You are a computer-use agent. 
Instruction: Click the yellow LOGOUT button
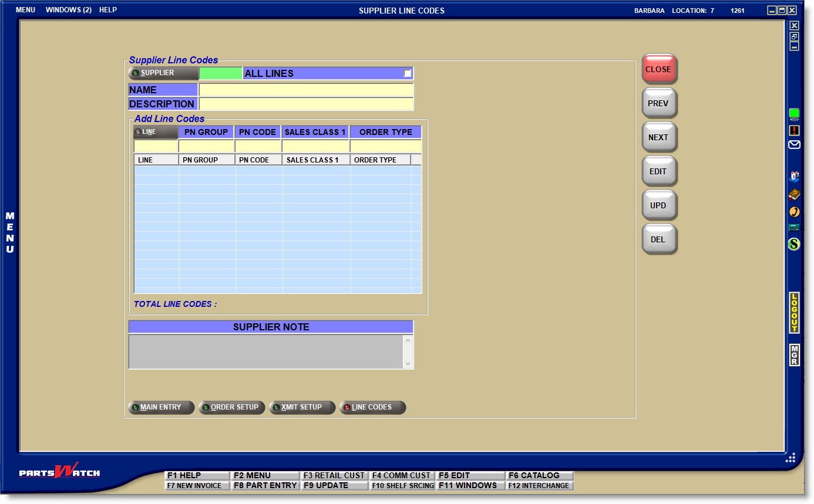coord(794,313)
